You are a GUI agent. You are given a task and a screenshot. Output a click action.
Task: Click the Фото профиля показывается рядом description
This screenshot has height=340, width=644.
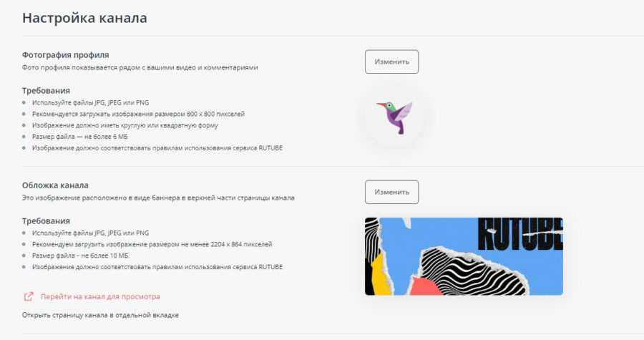140,67
